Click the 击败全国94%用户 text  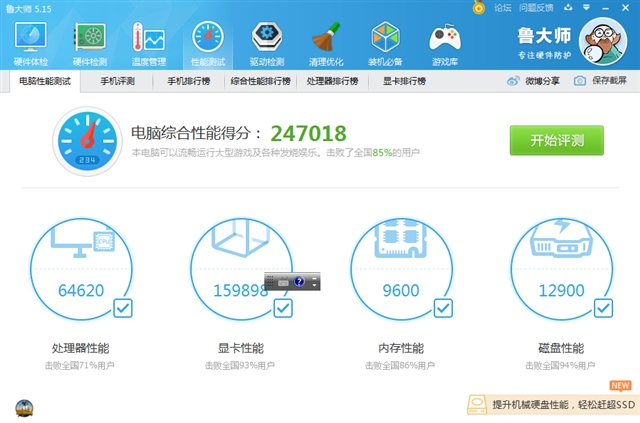click(x=560, y=365)
